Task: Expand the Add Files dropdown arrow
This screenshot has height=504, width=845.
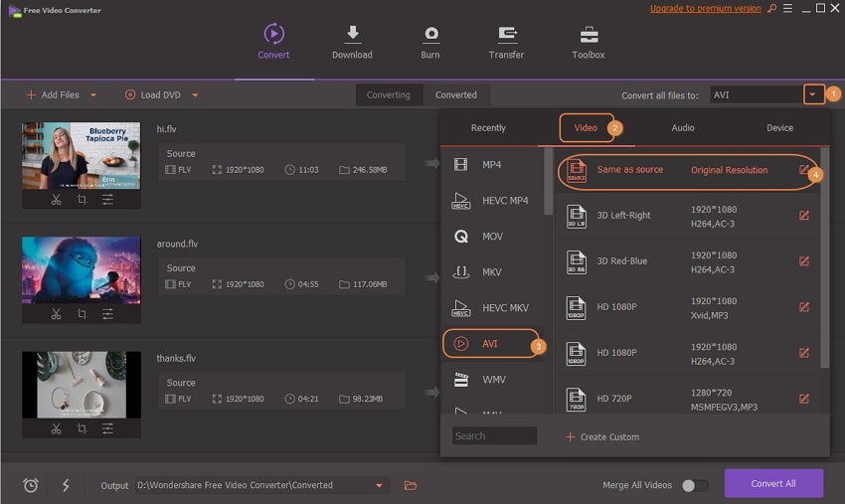Action: tap(93, 95)
